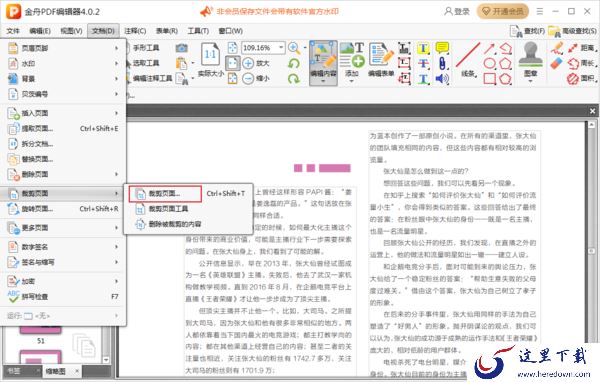The height and width of the screenshot is (382, 600).
Task: Rotate view counterclockwise with upper green arrow
Action: pyautogui.click(x=294, y=63)
